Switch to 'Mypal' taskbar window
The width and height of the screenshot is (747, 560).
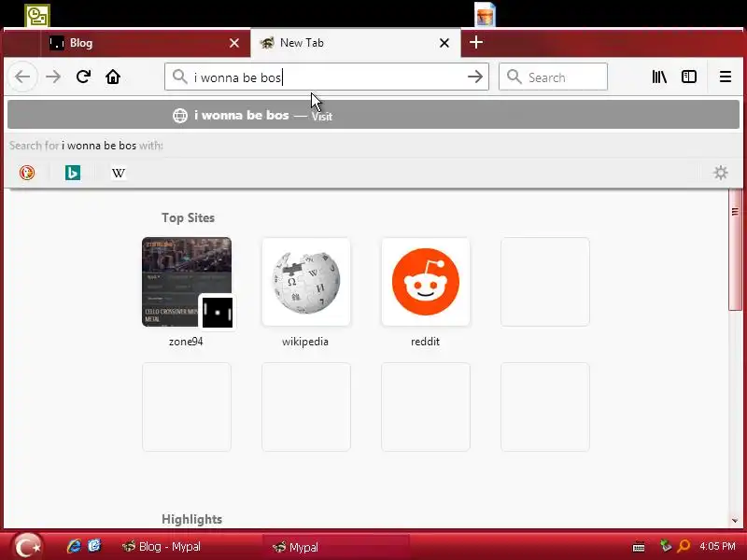336,547
